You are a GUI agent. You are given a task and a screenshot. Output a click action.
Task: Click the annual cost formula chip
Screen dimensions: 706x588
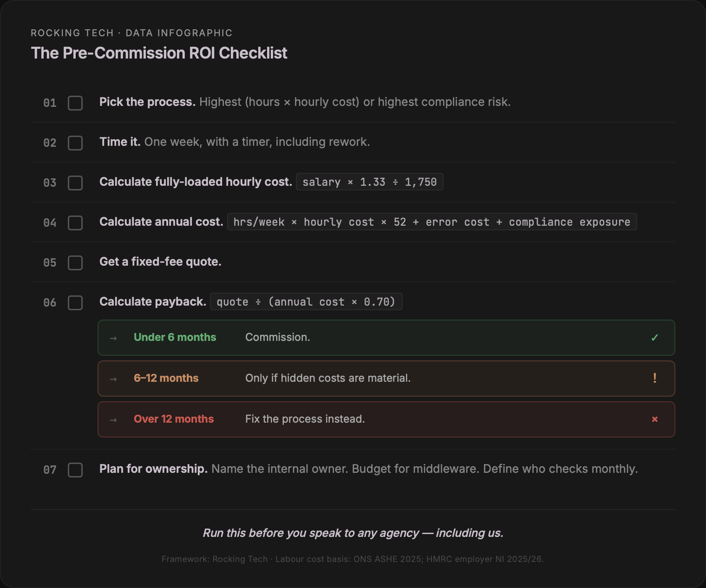[432, 222]
